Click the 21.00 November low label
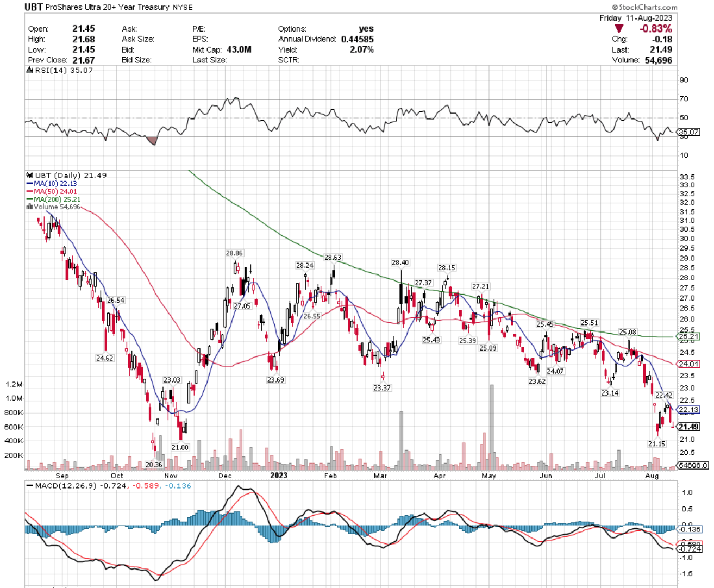This screenshot has width=714, height=588. (180, 448)
